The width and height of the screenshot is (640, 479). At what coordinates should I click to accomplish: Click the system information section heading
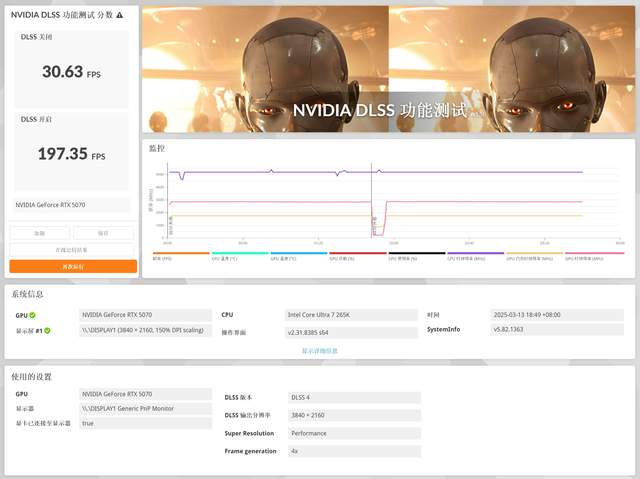click(27, 294)
